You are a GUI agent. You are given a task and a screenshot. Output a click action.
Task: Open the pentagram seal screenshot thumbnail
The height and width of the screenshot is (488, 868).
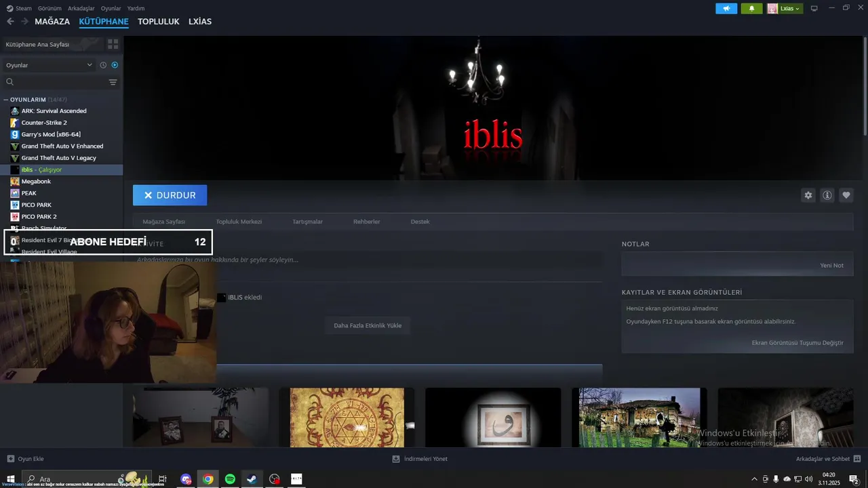click(x=347, y=418)
